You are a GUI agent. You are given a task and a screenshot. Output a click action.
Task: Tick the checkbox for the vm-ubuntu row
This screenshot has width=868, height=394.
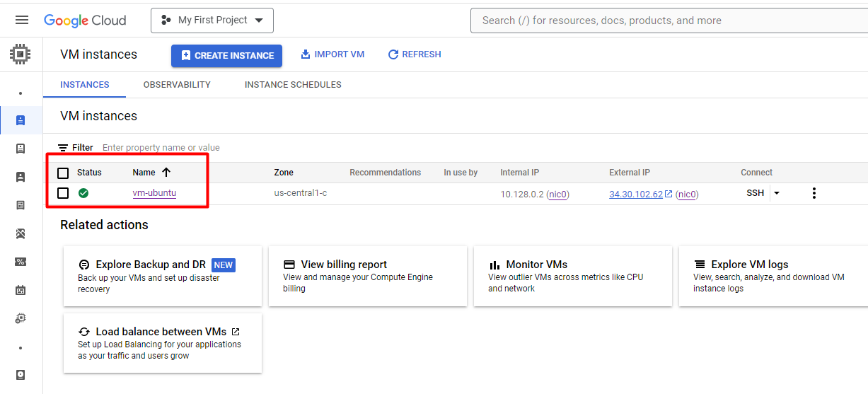(63, 193)
